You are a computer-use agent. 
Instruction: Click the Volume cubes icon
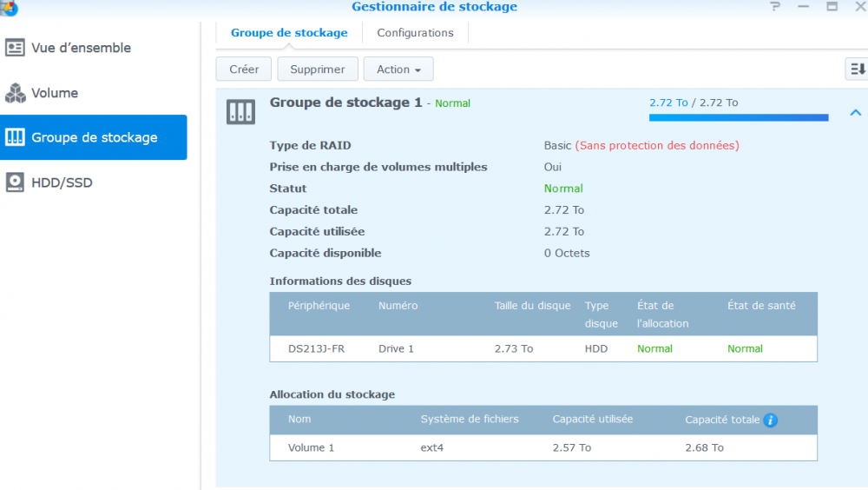(15, 93)
